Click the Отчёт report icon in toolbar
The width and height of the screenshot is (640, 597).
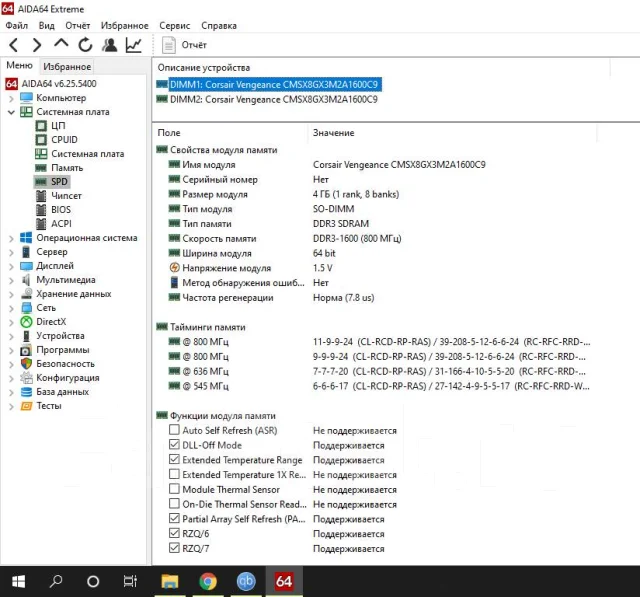click(x=168, y=45)
